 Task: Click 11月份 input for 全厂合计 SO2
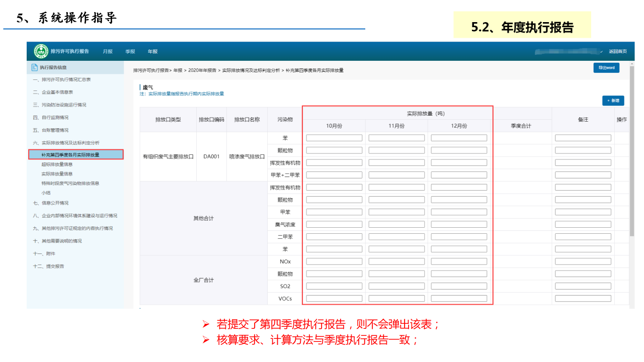(396, 286)
